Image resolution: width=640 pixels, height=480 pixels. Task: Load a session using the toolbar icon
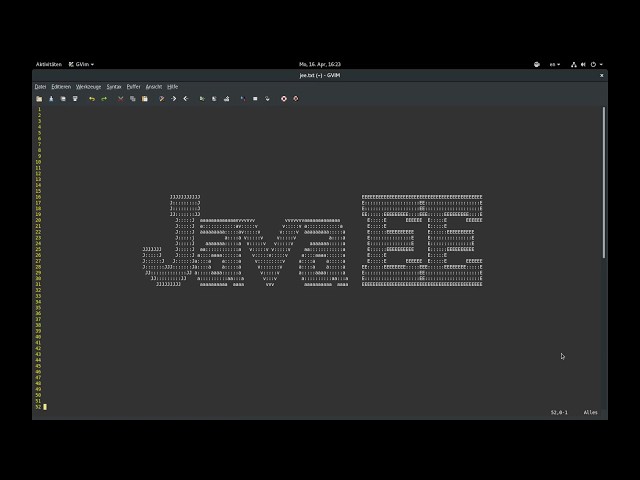(202, 99)
